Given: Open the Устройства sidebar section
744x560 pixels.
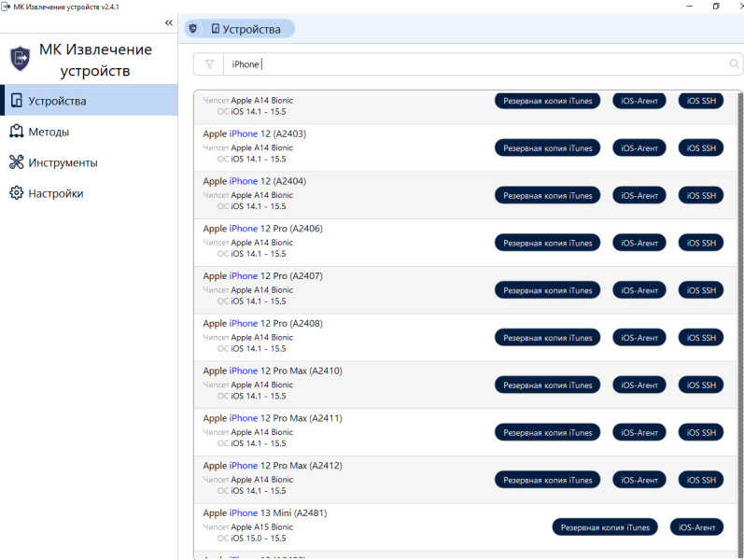Looking at the screenshot, I should pos(89,101).
